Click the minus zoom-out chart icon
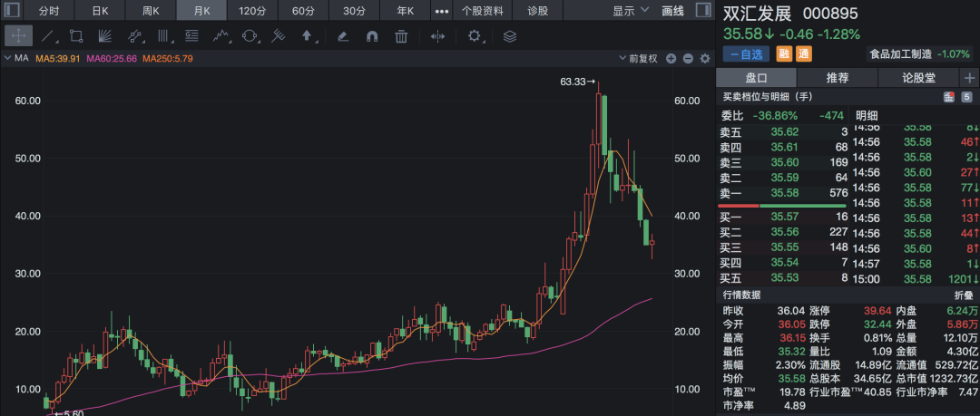 coord(688,59)
